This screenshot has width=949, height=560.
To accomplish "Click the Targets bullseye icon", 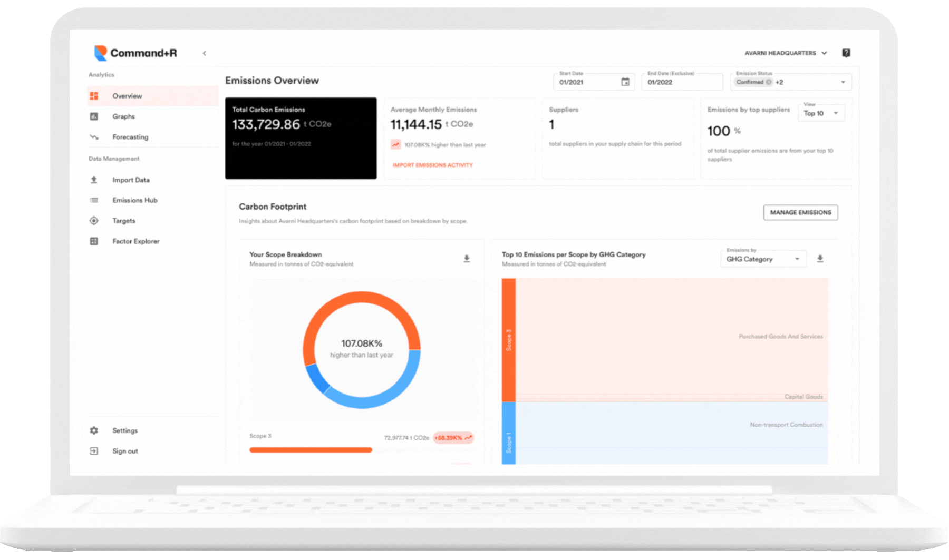I will tap(94, 221).
